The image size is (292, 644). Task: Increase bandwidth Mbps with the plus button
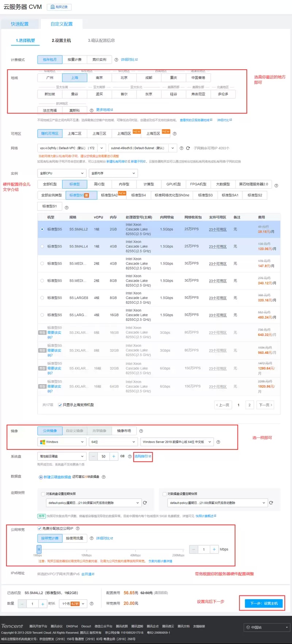(214, 549)
